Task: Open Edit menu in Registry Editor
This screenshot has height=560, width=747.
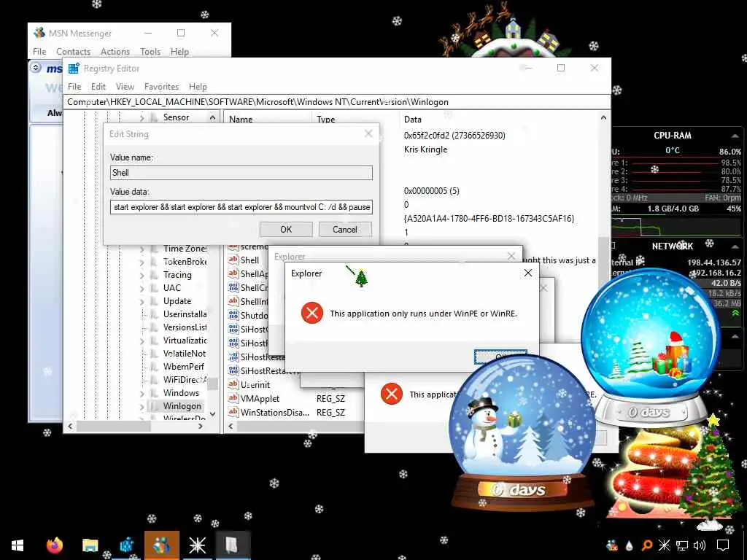Action: coord(98,87)
